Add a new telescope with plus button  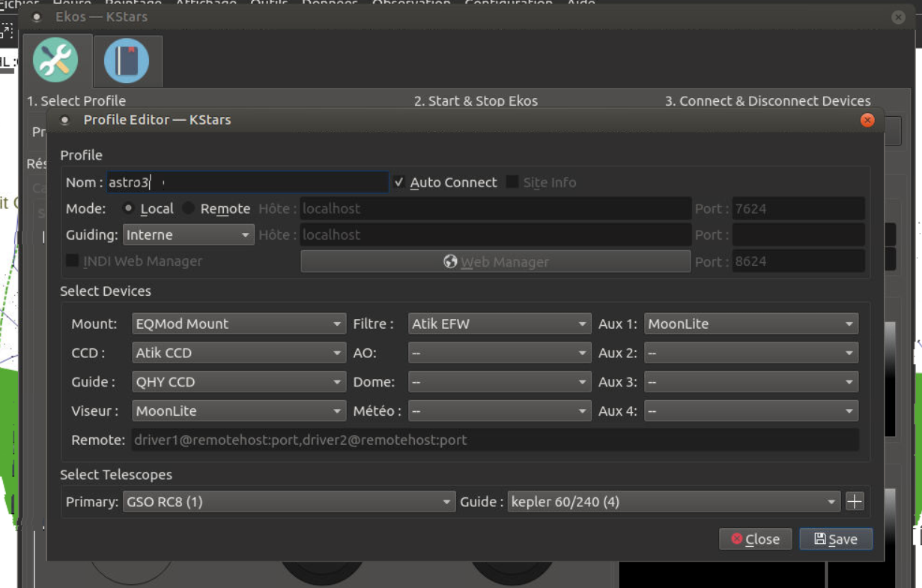(x=855, y=502)
